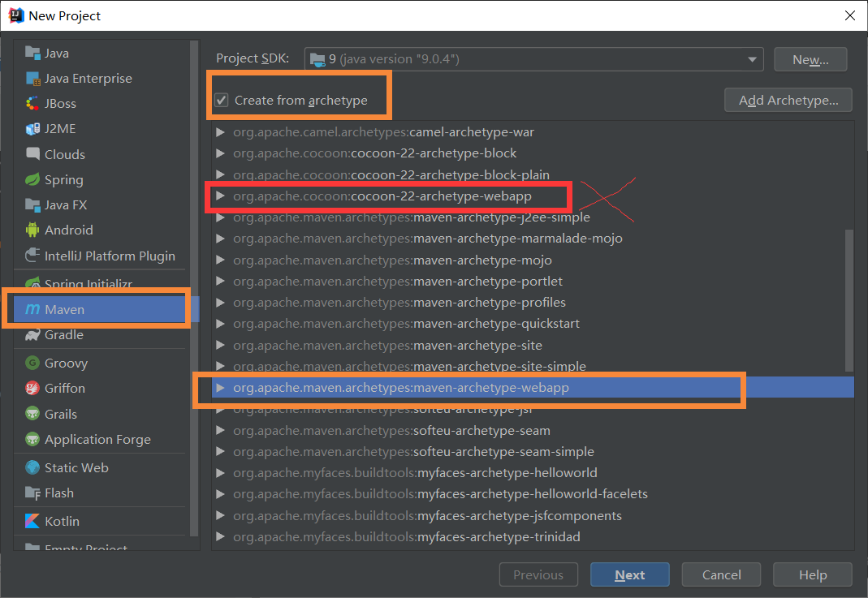
Task: Expand maven-archetype-quickstart node
Action: click(220, 324)
